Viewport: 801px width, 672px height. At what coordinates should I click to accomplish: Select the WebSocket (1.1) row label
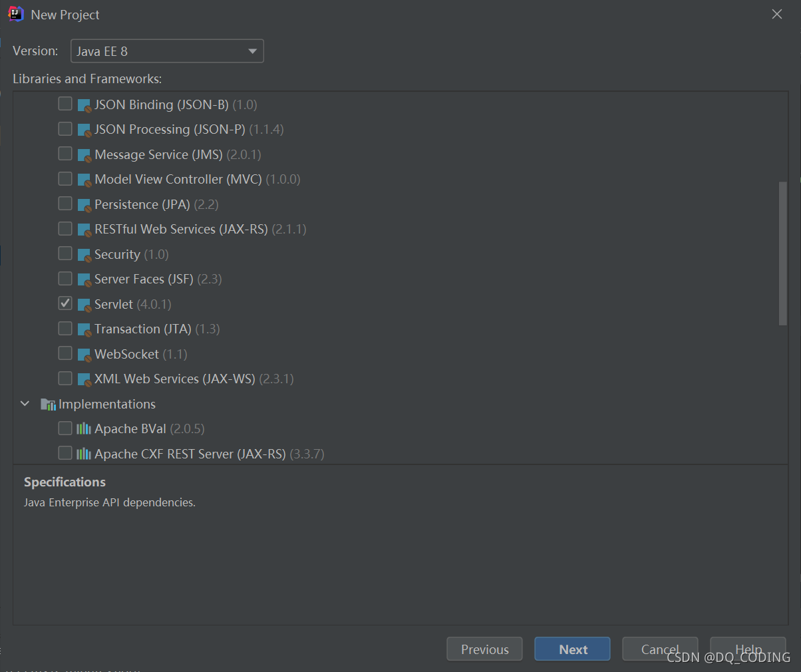pos(141,354)
